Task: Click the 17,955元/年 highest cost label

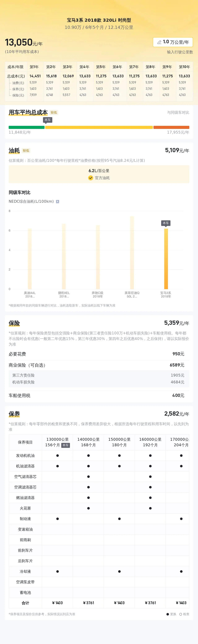Action: [x=178, y=132]
